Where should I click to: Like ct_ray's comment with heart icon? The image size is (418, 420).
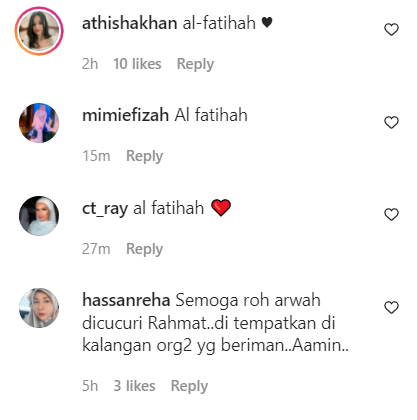tap(391, 214)
